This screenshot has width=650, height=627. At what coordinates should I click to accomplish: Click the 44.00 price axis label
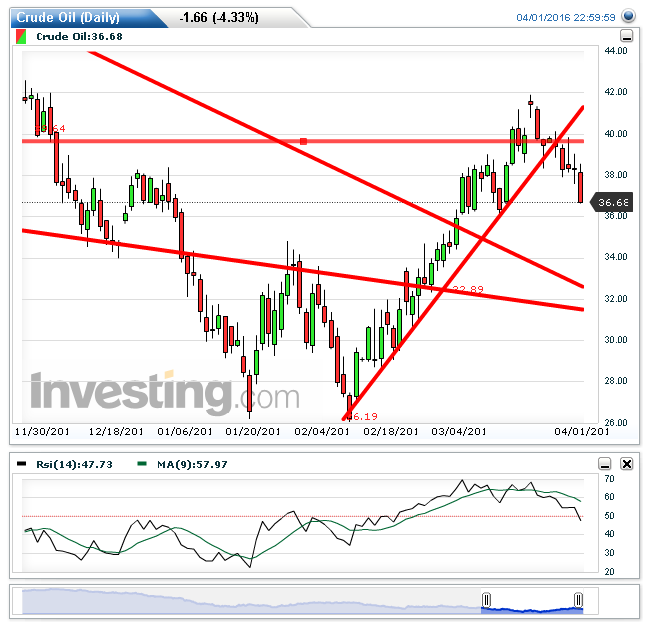coord(616,51)
